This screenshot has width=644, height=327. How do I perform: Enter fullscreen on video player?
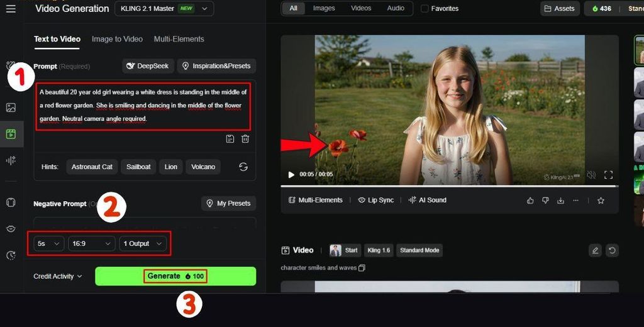[x=608, y=175]
